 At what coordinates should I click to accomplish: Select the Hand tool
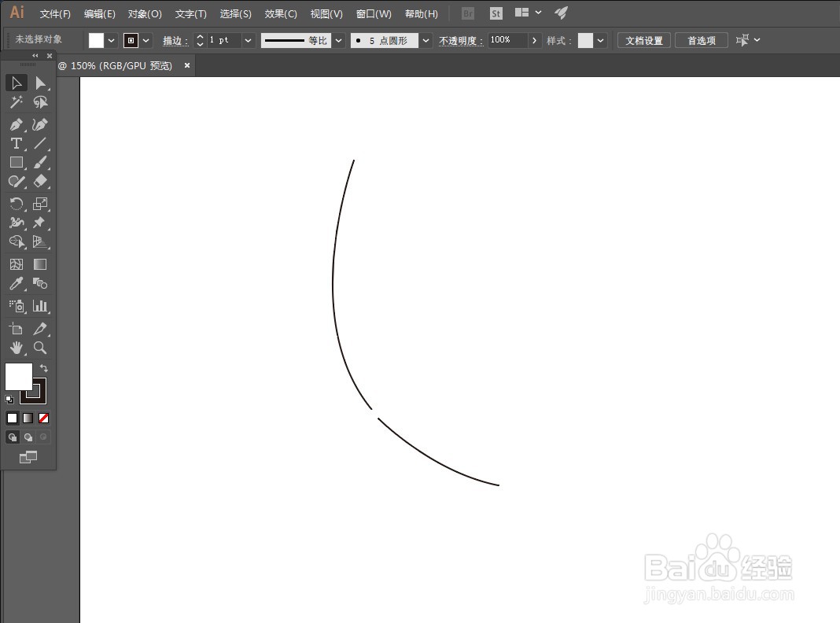click(16, 348)
